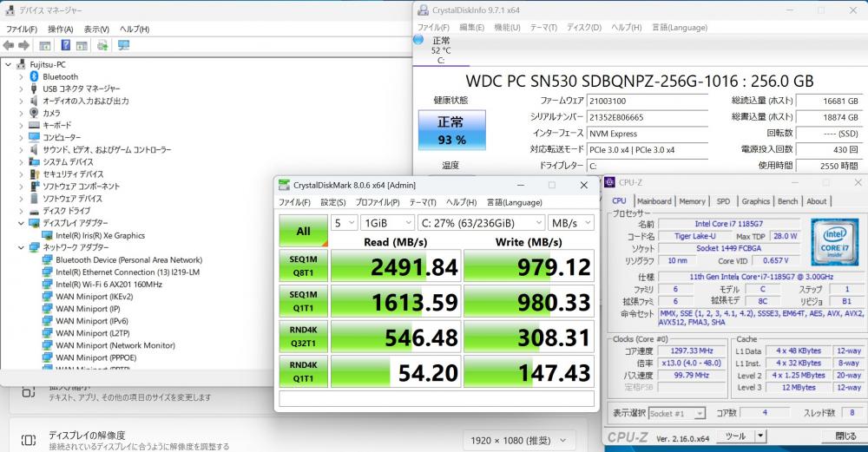Click the CrystalDiskMark title bar icon
Viewport: 868px width, 452px height.
[284, 185]
